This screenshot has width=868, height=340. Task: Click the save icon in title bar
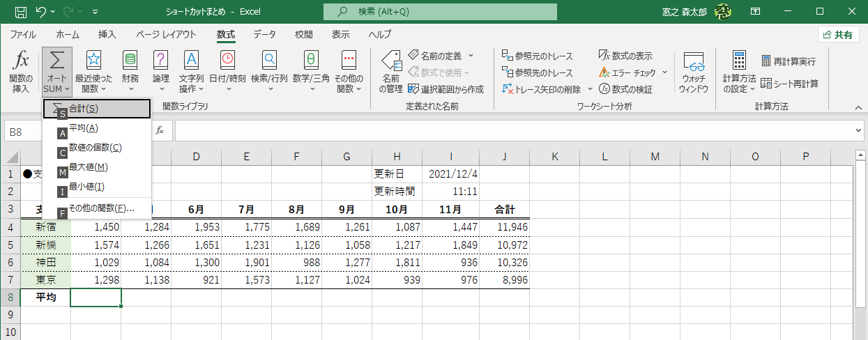coord(21,12)
